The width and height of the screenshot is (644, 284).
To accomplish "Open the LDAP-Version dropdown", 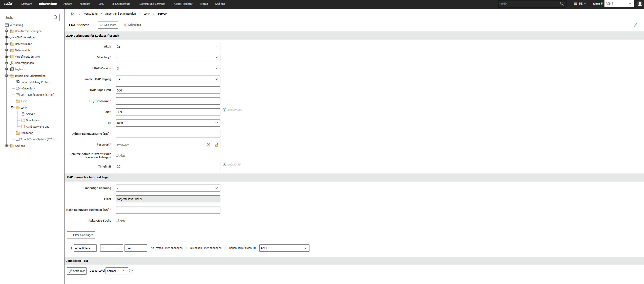I will click(x=168, y=68).
